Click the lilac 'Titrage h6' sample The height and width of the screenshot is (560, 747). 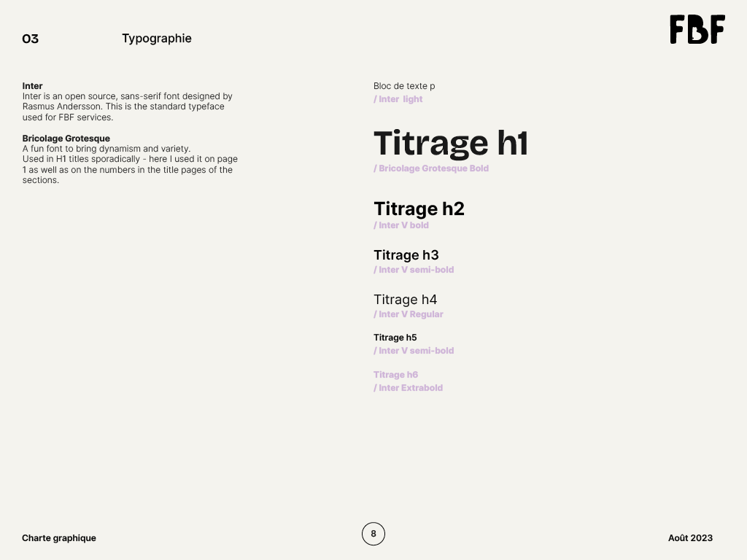[395, 375]
